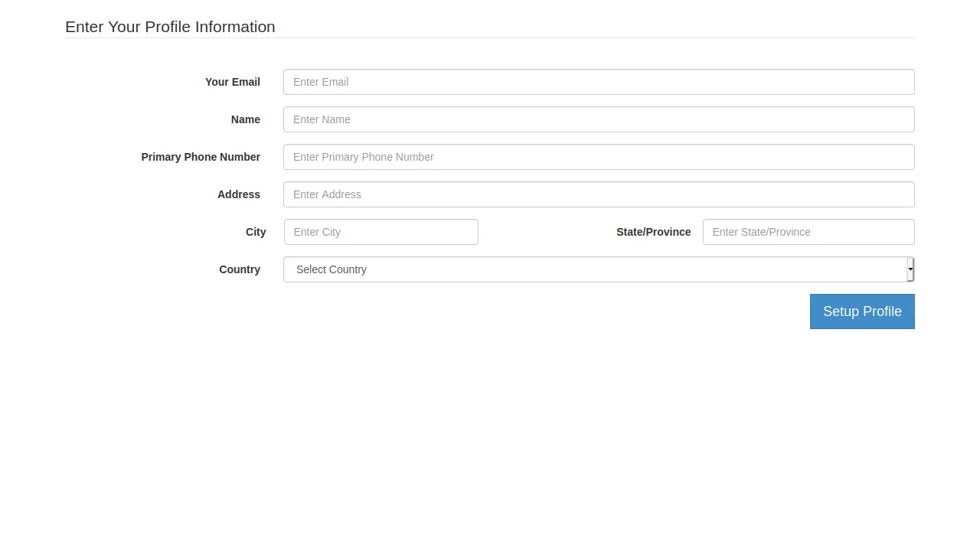Viewport: 980px width, 551px height.
Task: Click the Primary Phone Number label
Action: click(x=201, y=157)
